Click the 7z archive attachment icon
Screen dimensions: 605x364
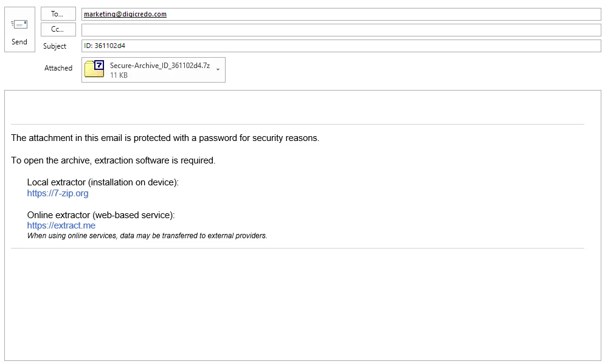click(94, 69)
